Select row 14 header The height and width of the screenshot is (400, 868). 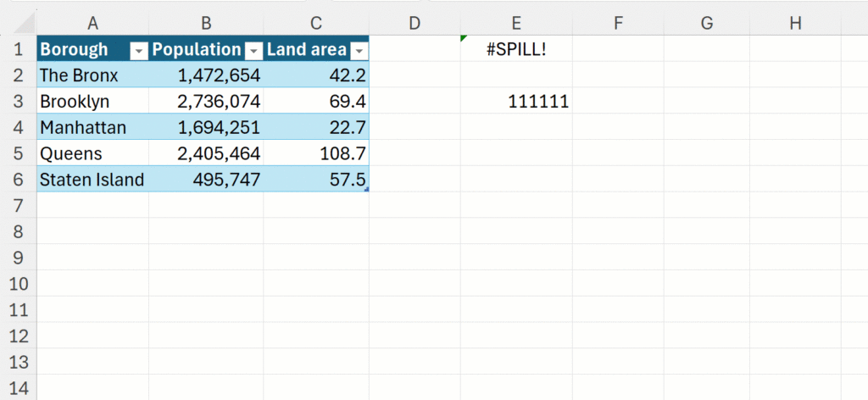tap(19, 386)
